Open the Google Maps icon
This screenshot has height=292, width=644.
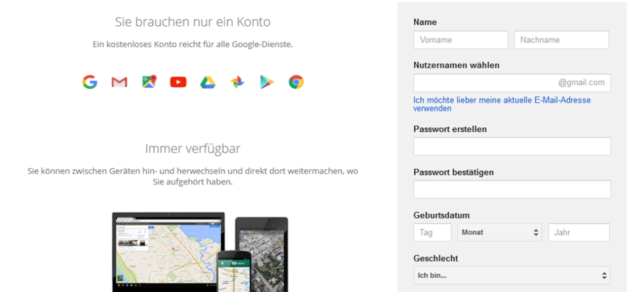pyautogui.click(x=148, y=82)
